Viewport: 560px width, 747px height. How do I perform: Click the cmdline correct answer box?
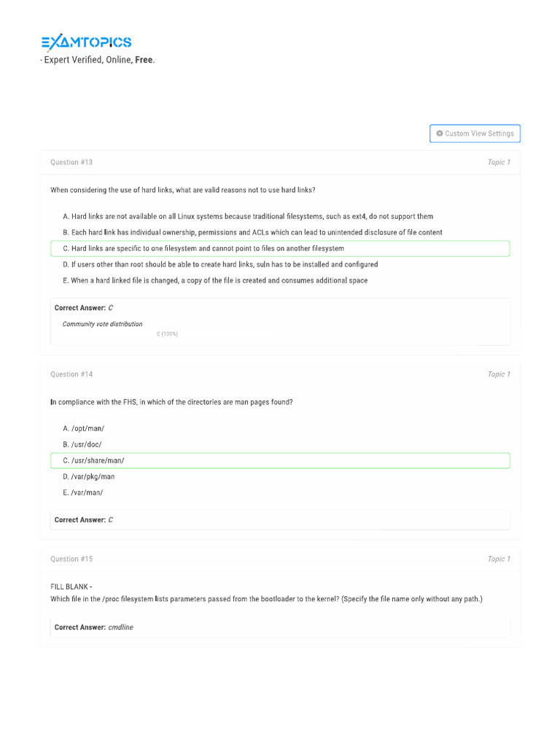point(280,627)
